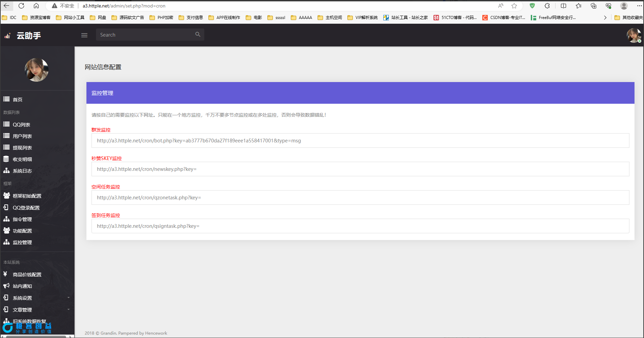Image resolution: width=644 pixels, height=338 pixels.
Task: Open the user avatar in top-right header
Action: pos(633,35)
